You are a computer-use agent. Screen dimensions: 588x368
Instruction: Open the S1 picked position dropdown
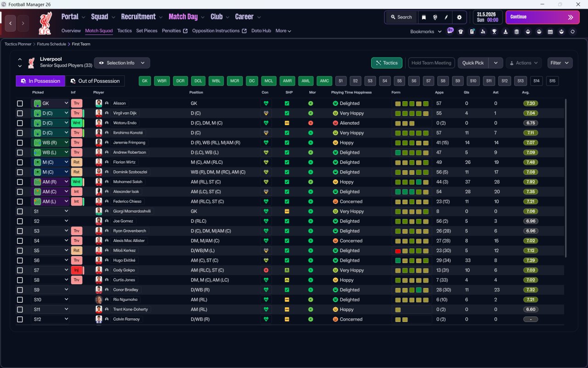(x=50, y=211)
